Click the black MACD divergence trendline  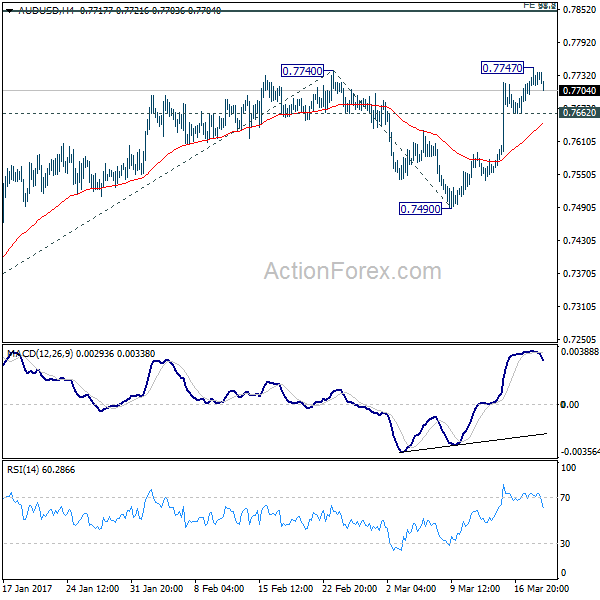(474, 443)
